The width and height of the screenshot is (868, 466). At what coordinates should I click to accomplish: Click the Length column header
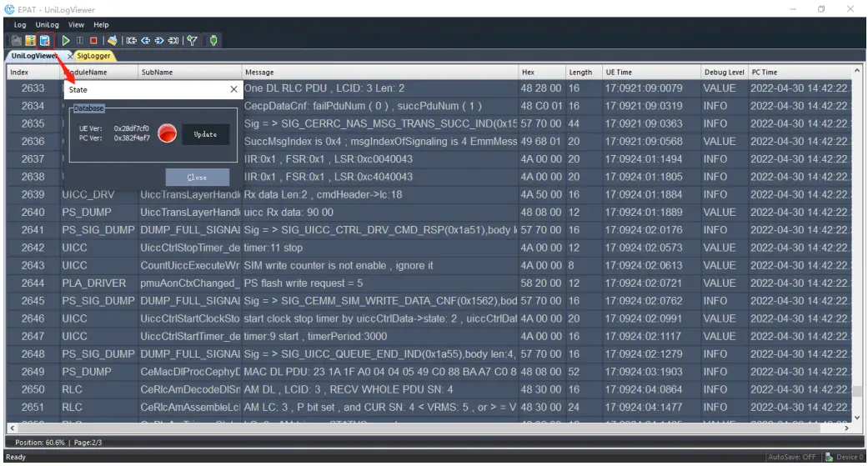tap(584, 72)
